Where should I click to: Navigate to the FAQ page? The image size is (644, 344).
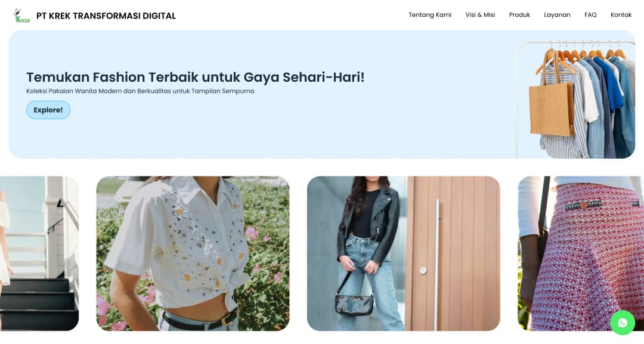(x=590, y=15)
